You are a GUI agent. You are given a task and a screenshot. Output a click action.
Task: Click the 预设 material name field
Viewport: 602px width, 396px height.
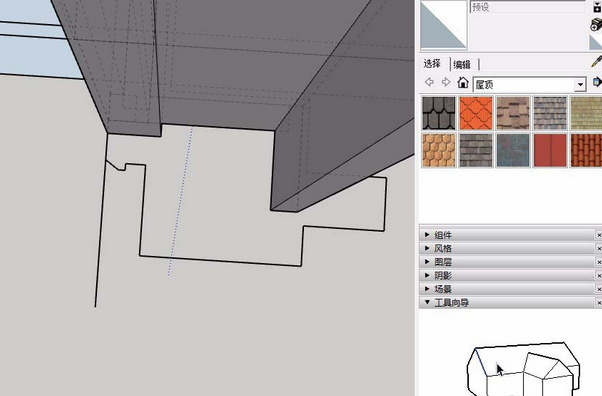[528, 7]
